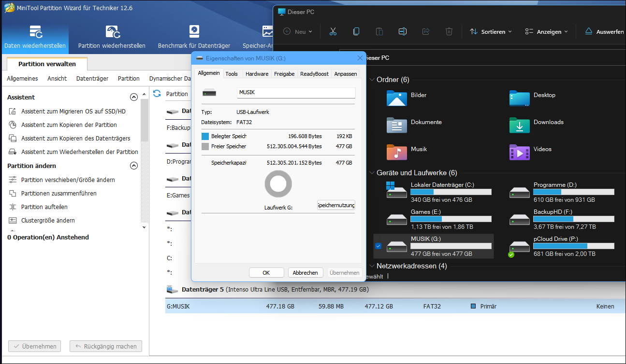Switch to the Anpassen tab

pyautogui.click(x=346, y=74)
